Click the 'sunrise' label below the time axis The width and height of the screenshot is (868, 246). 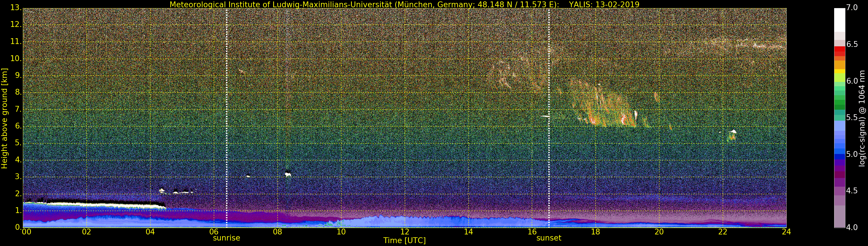coord(227,238)
